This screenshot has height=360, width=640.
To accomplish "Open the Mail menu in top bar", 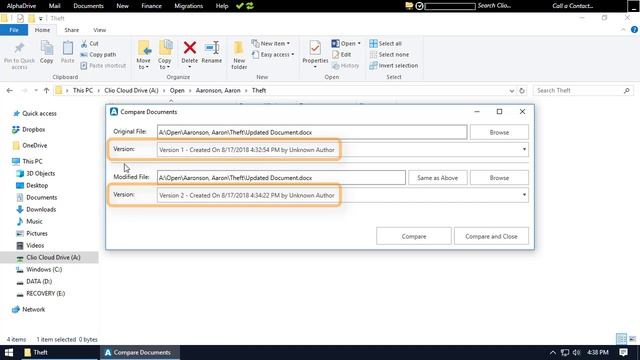I will click(x=54, y=6).
